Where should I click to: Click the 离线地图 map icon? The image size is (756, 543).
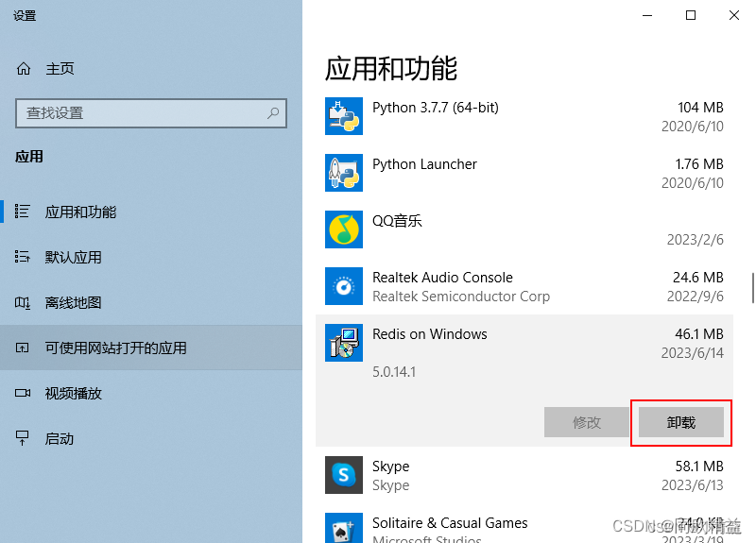(22, 302)
